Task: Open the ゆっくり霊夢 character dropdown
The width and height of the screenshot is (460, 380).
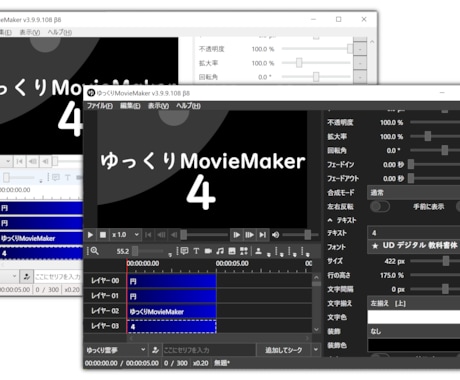Action: click(115, 350)
